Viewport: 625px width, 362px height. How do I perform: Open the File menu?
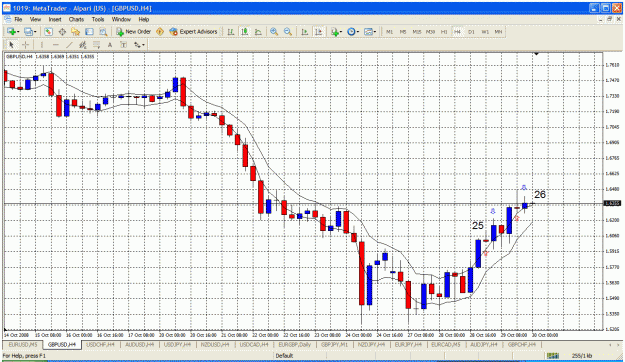point(18,19)
